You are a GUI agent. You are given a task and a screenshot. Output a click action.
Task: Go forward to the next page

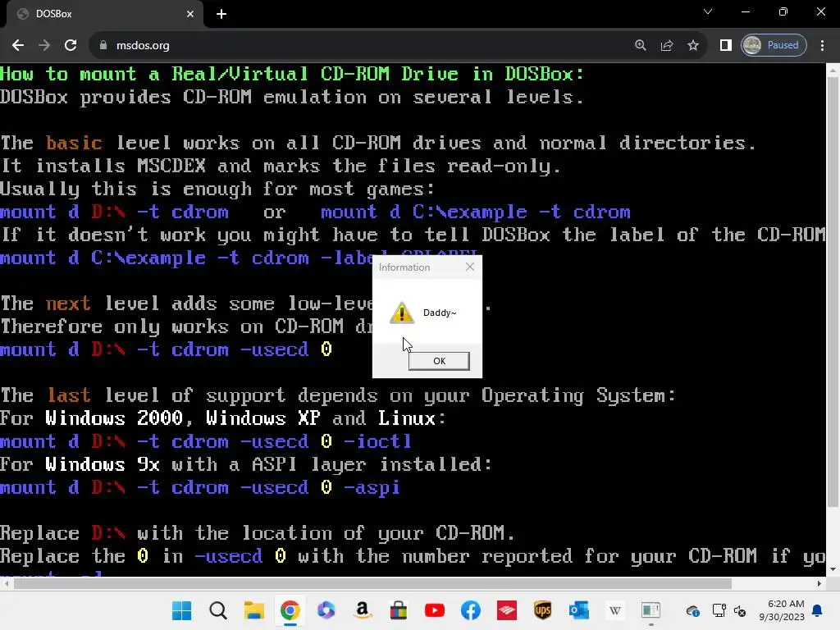[x=44, y=46]
